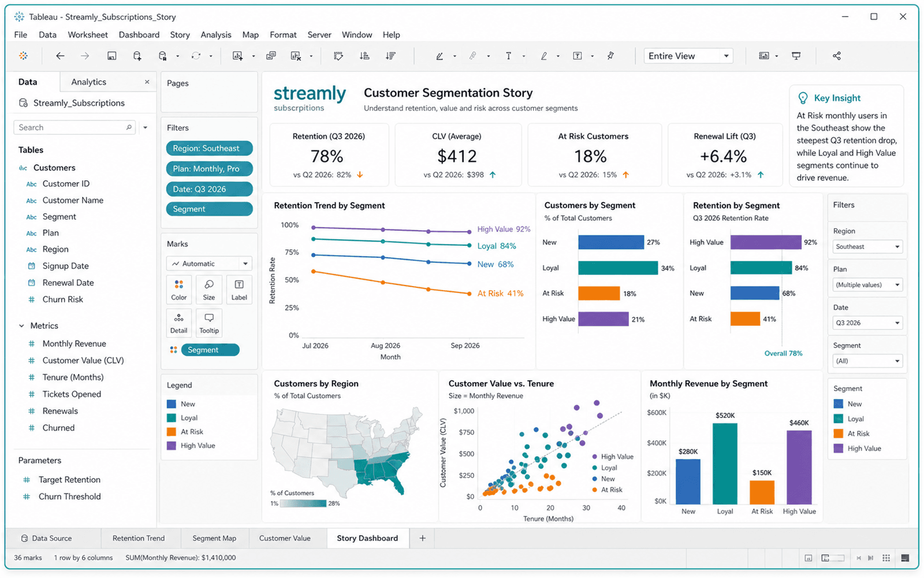Viewport: 924px width, 578px height.
Task: Collapse the Metrics folder chevron
Action: pyautogui.click(x=22, y=326)
